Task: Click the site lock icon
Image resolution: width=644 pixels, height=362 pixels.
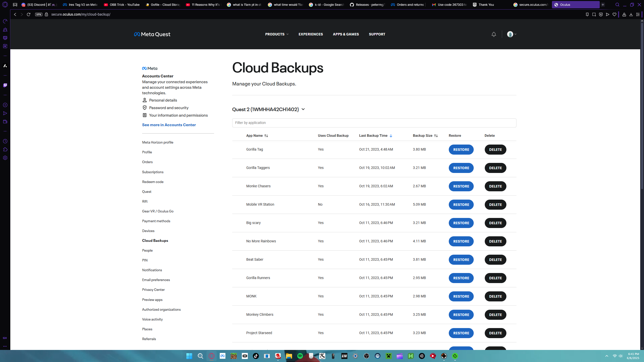Action: pyautogui.click(x=46, y=14)
